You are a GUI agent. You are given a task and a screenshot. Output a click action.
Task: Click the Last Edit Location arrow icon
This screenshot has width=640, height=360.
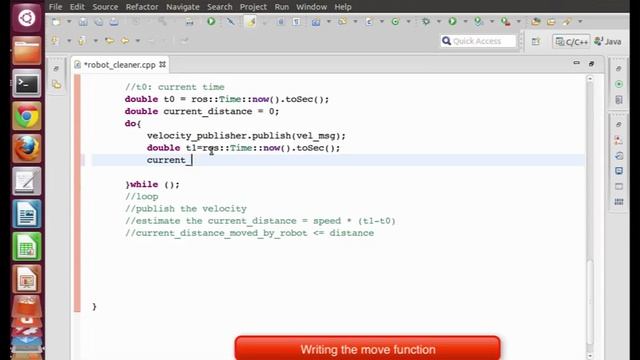pos(109,41)
